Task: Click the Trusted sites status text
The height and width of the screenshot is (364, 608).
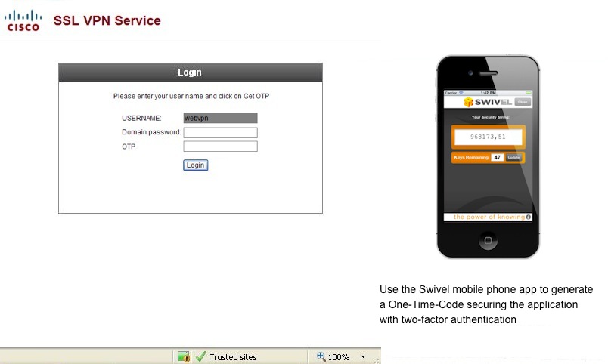Action: click(x=233, y=357)
